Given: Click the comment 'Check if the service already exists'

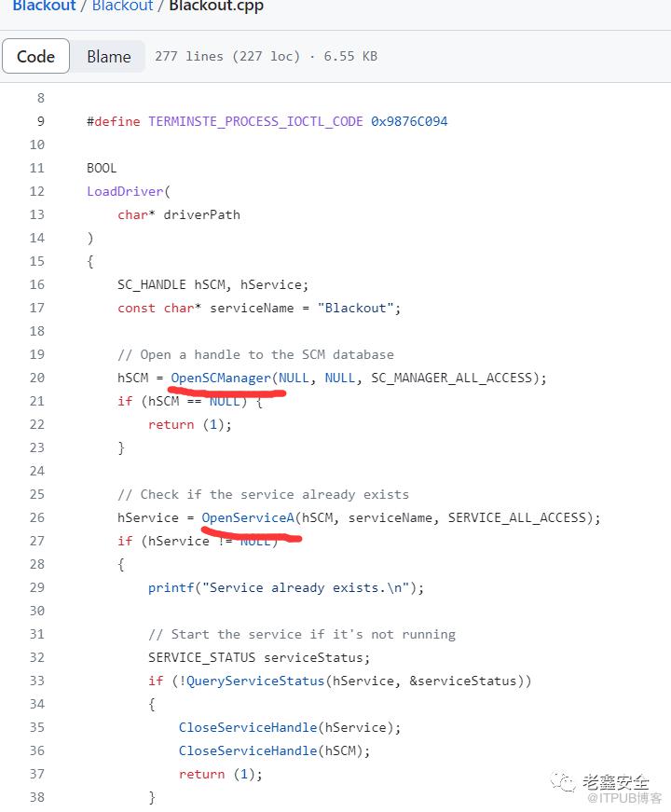Looking at the screenshot, I should 263,494.
